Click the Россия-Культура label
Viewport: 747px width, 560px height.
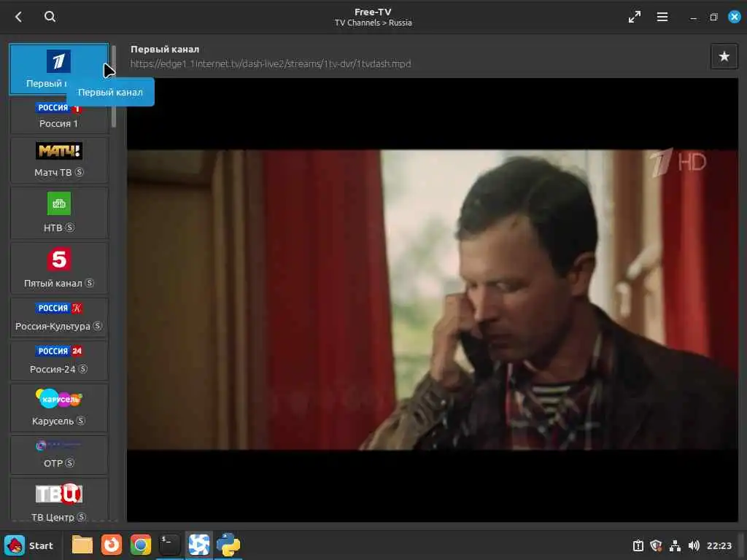point(53,326)
